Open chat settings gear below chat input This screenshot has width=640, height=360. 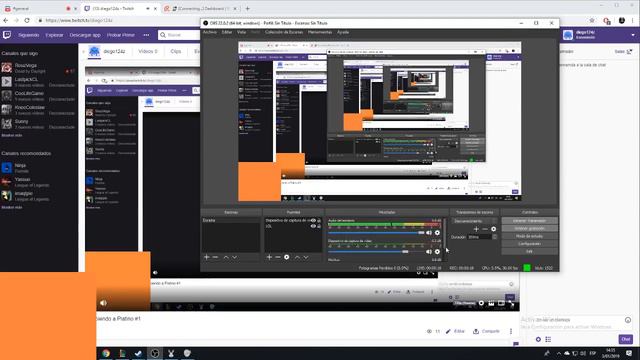tap(538, 339)
